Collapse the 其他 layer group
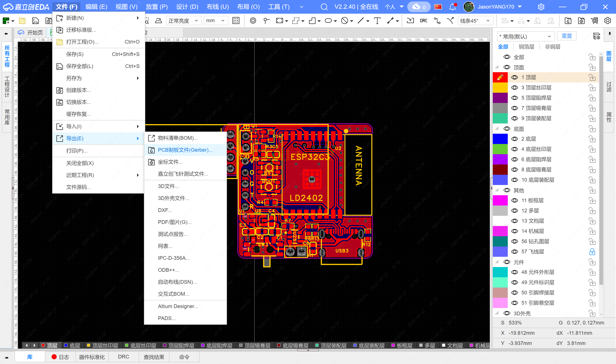 point(497,190)
